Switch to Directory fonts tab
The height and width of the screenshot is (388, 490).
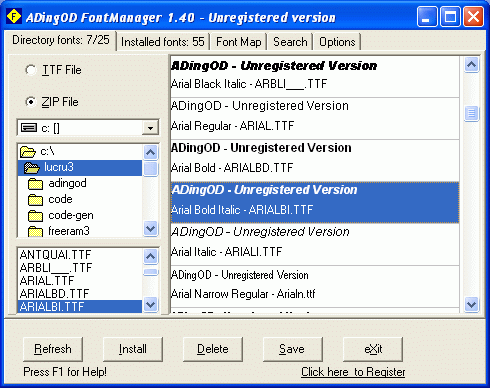[x=61, y=40]
